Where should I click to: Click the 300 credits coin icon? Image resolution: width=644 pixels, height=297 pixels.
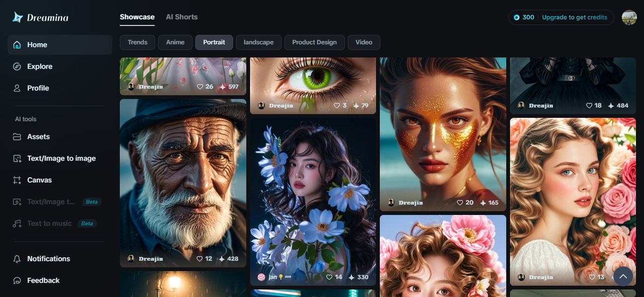click(517, 18)
